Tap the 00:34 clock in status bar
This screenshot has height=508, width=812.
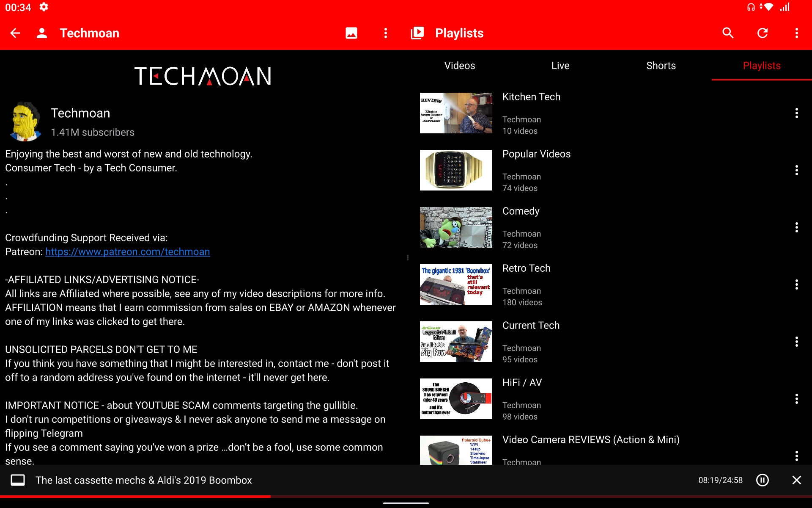tap(18, 7)
